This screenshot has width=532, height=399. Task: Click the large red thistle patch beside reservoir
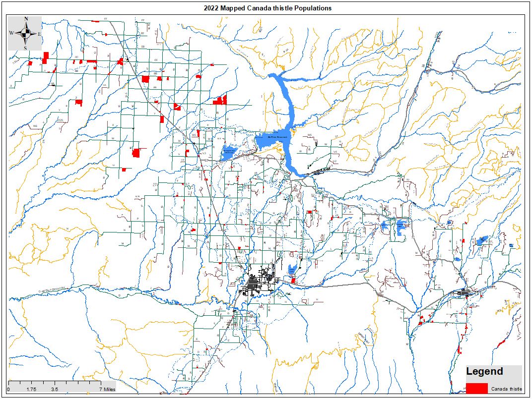pyautogui.click(x=219, y=101)
